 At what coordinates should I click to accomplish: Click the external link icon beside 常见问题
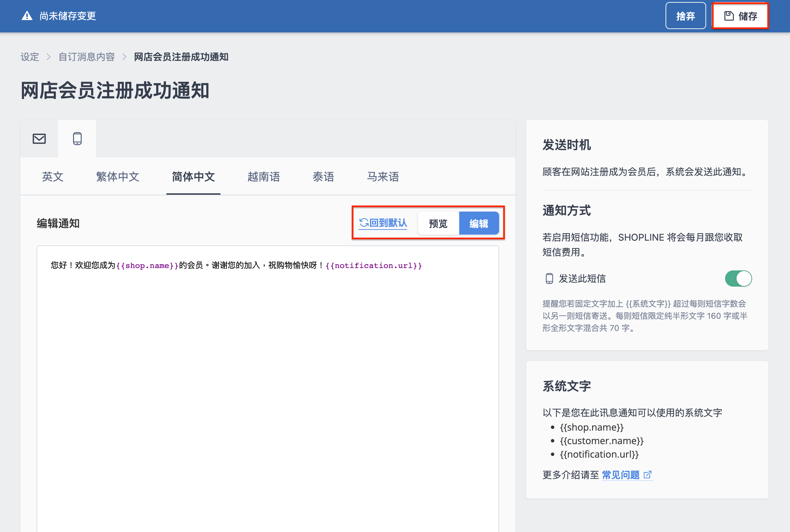(x=647, y=475)
